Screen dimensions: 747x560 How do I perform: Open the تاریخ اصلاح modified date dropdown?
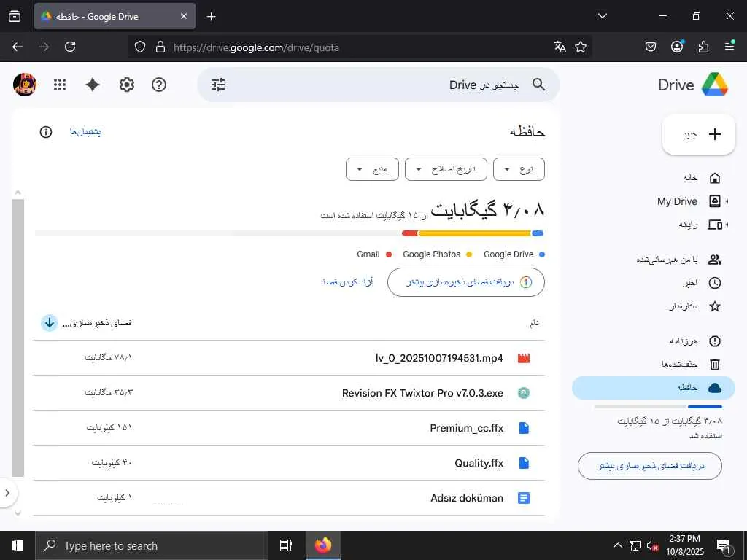pos(446,169)
